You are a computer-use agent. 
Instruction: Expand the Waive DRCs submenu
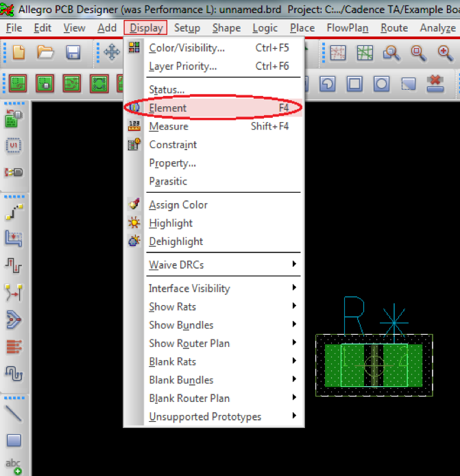pos(214,265)
